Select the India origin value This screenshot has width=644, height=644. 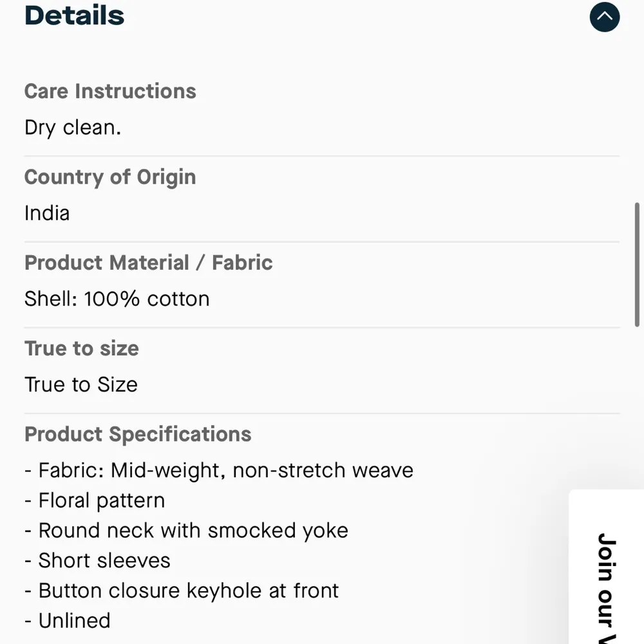[x=47, y=213]
